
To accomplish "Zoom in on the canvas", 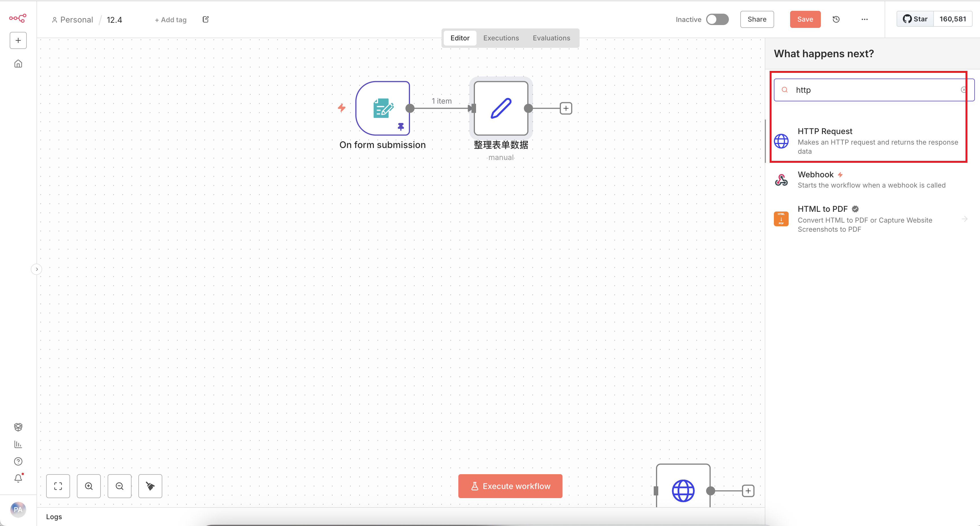I will [x=89, y=486].
